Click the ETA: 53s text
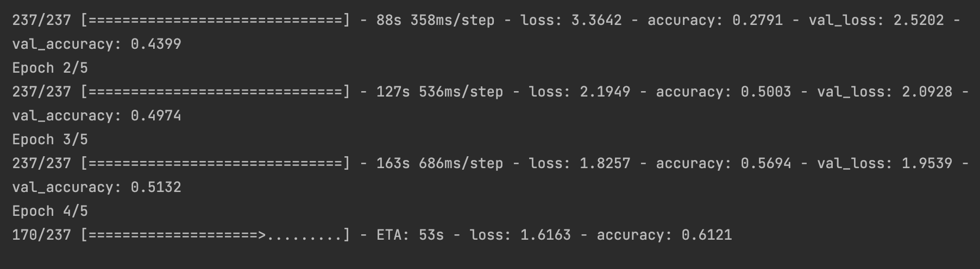This screenshot has width=980, height=269. pos(410,235)
